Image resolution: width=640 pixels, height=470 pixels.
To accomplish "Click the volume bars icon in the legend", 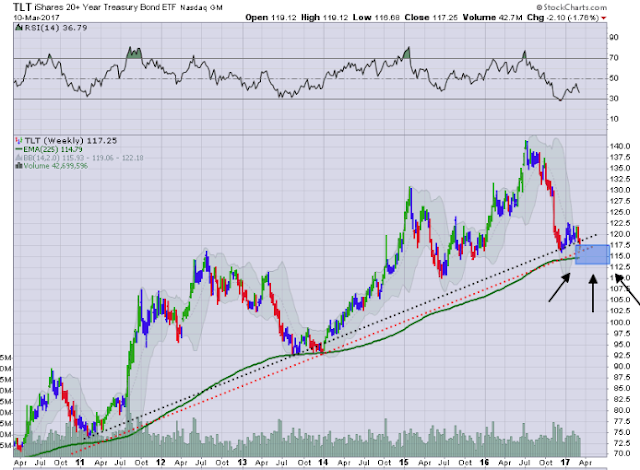I will coord(19,166).
